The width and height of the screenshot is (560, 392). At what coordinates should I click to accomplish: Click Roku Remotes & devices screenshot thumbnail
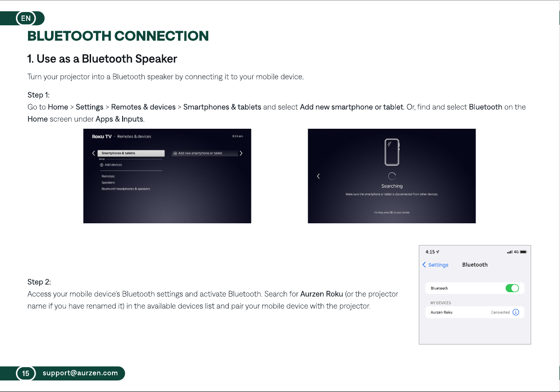tap(167, 176)
